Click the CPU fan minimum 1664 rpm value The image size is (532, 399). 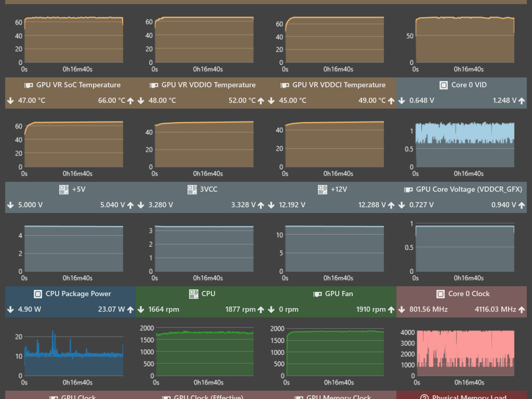pyautogui.click(x=164, y=309)
